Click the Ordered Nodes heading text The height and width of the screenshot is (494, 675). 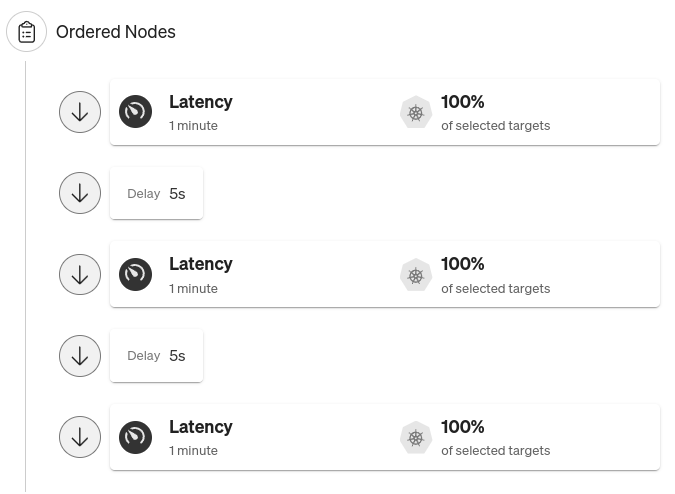116,32
